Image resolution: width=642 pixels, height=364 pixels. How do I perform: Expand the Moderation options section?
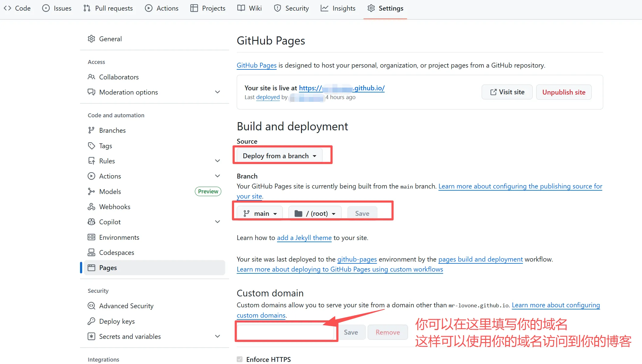coord(217,92)
